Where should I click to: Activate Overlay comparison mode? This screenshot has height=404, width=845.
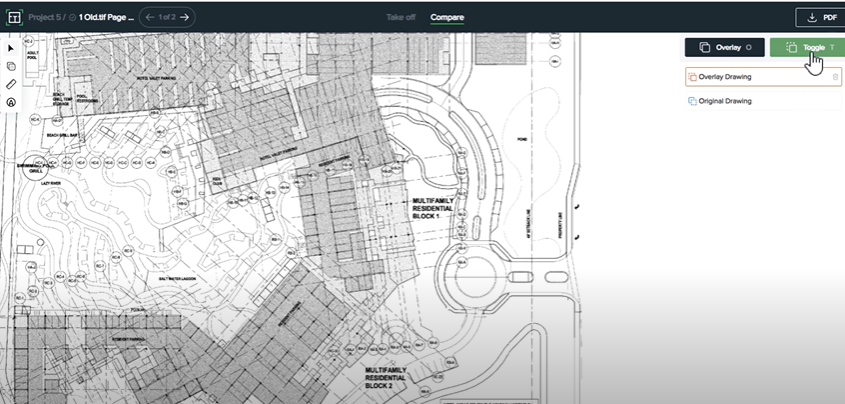click(724, 47)
